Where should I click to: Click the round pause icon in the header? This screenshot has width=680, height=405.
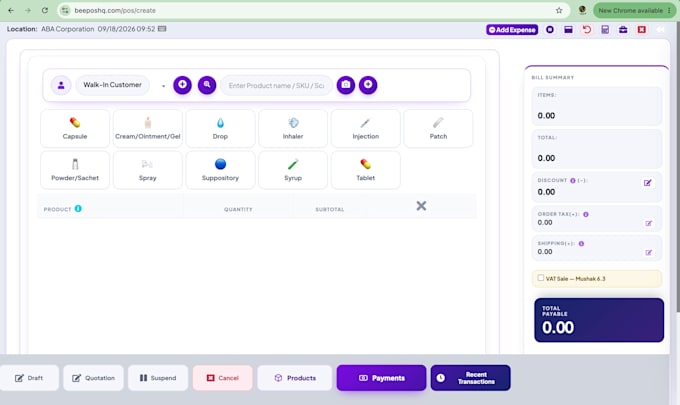(549, 29)
